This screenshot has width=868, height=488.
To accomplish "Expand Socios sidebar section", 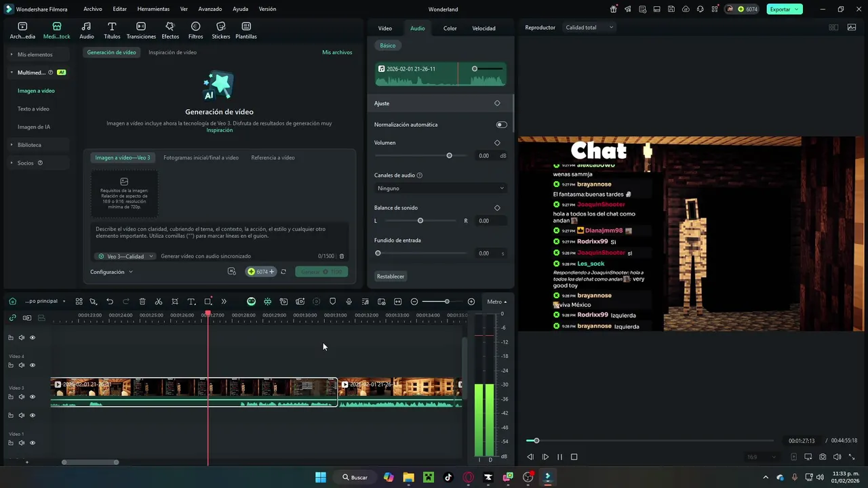I will (12, 163).
